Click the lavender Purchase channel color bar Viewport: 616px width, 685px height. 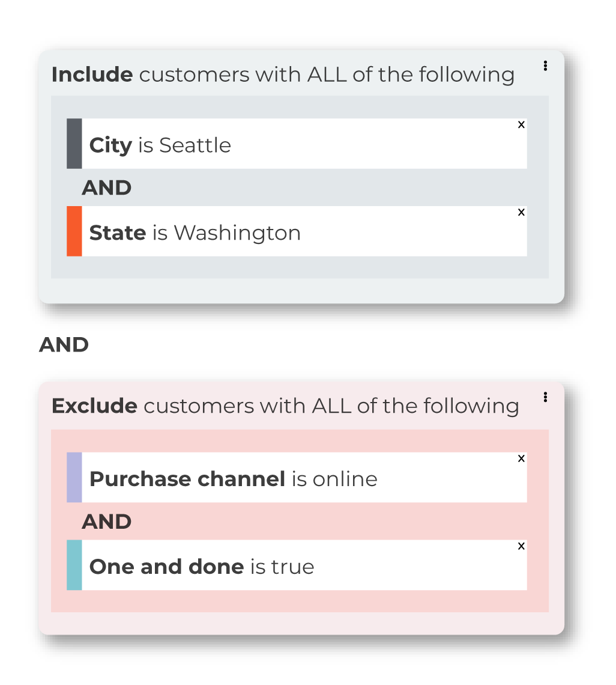(74, 477)
